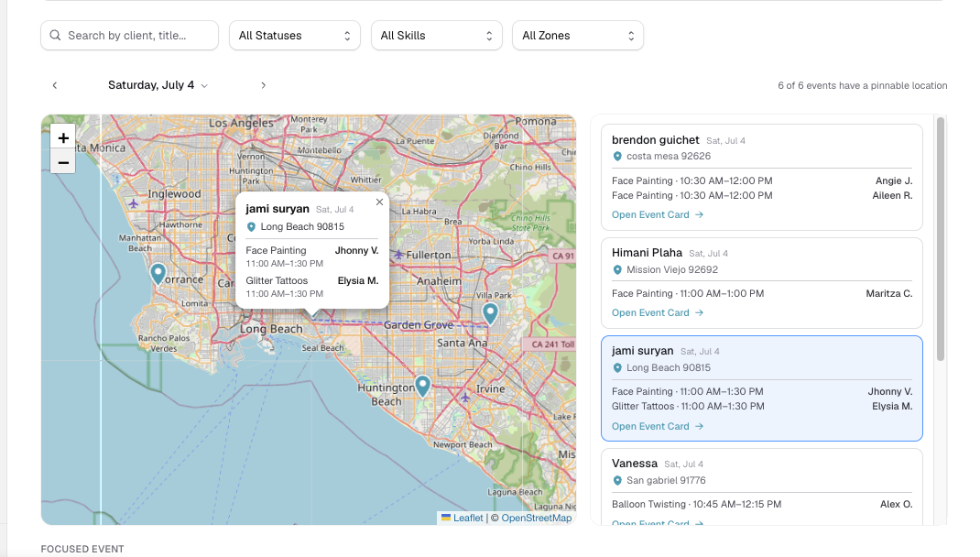Click location pin icon beside Long Beach 90815 in list
This screenshot has height=557, width=980.
point(617,368)
